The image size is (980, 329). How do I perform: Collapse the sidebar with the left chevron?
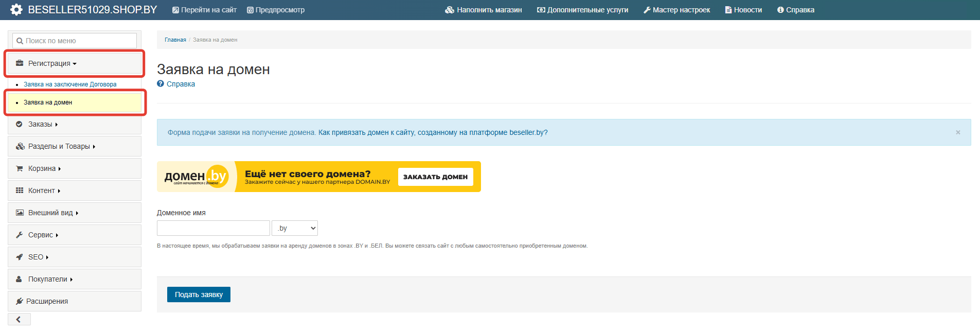pyautogui.click(x=19, y=319)
